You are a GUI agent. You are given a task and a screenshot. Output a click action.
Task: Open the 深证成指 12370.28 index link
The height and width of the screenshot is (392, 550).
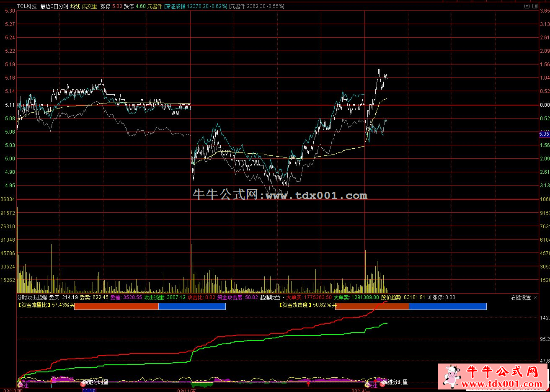pos(196,6)
